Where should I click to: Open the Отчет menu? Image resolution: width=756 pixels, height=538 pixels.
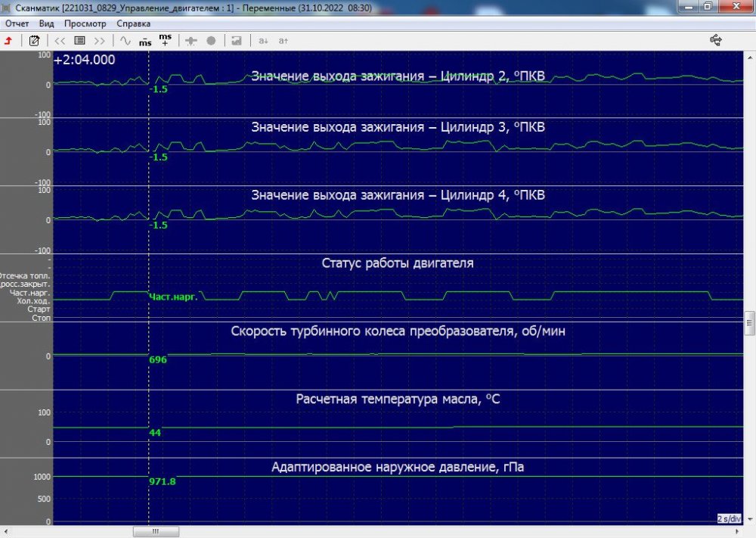click(17, 23)
